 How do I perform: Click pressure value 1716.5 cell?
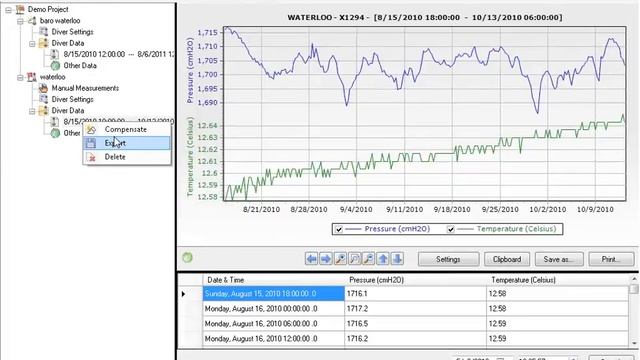pyautogui.click(x=416, y=324)
